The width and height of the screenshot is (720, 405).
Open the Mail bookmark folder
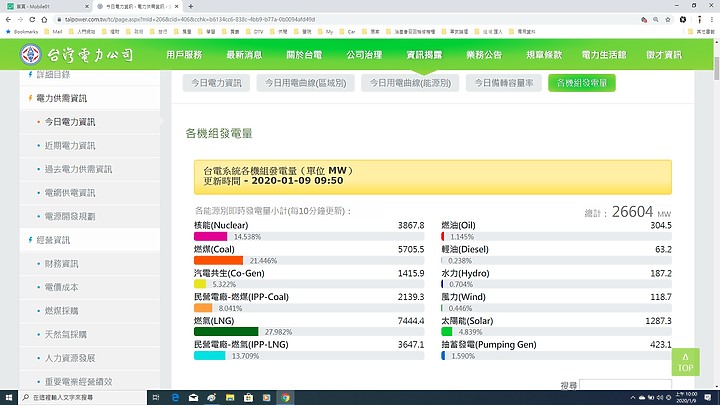[53, 32]
